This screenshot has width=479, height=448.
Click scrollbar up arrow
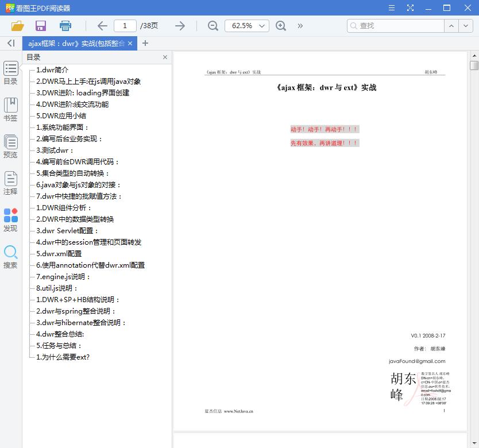click(474, 56)
